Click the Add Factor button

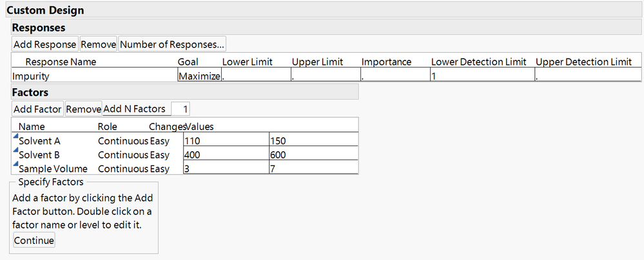[x=37, y=109]
